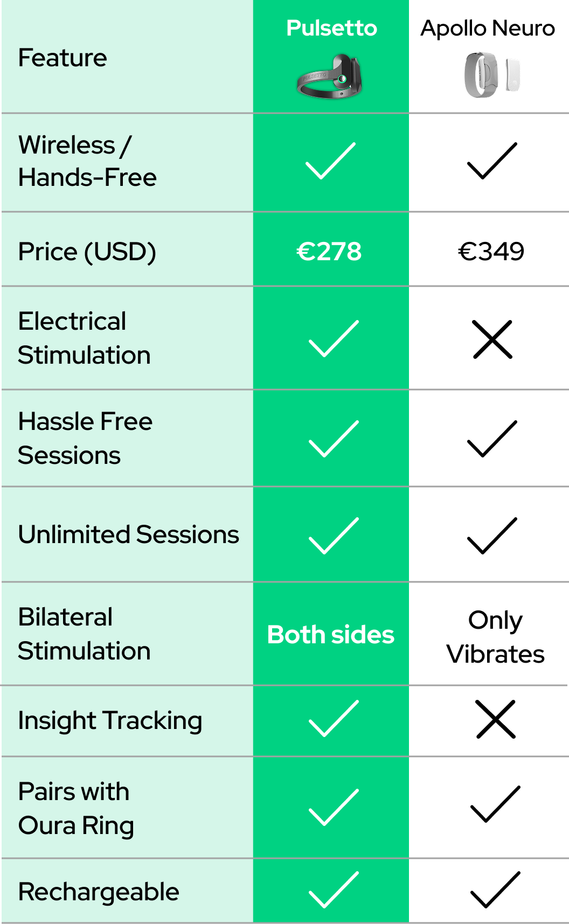The height and width of the screenshot is (924, 569).
Task: Click the Electrical Stimulation label
Action: [84, 338]
